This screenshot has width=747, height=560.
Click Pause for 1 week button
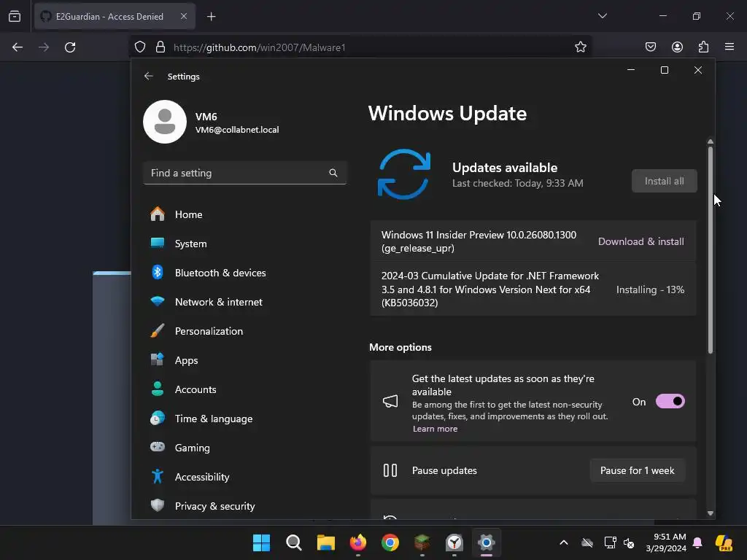click(x=637, y=470)
